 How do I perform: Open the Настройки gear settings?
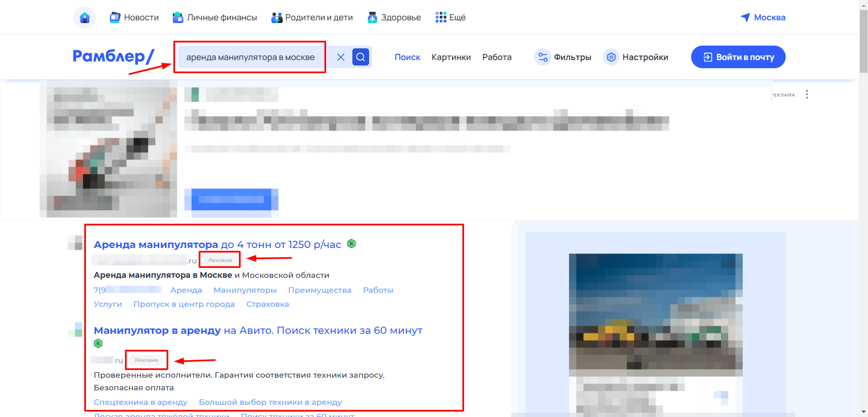[636, 57]
